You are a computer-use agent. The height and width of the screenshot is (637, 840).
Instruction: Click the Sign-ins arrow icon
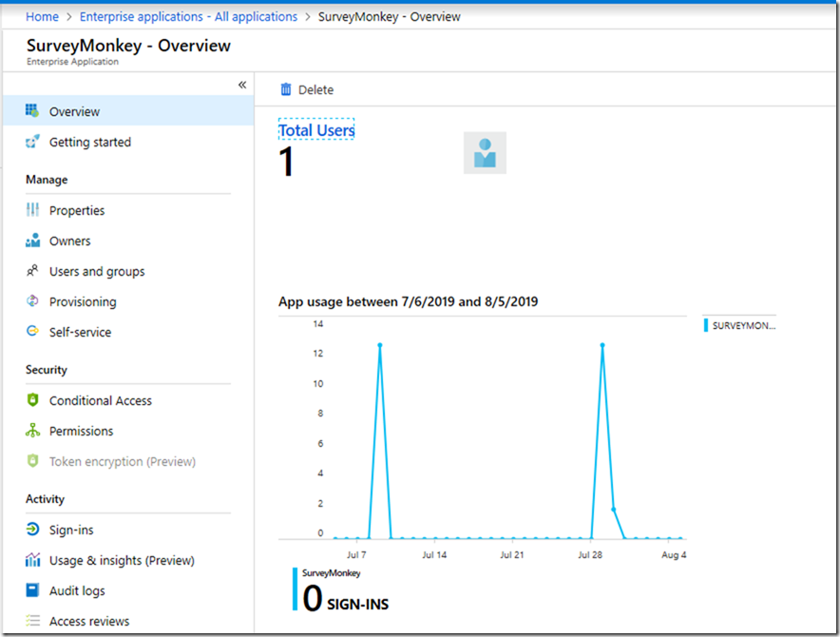click(32, 530)
